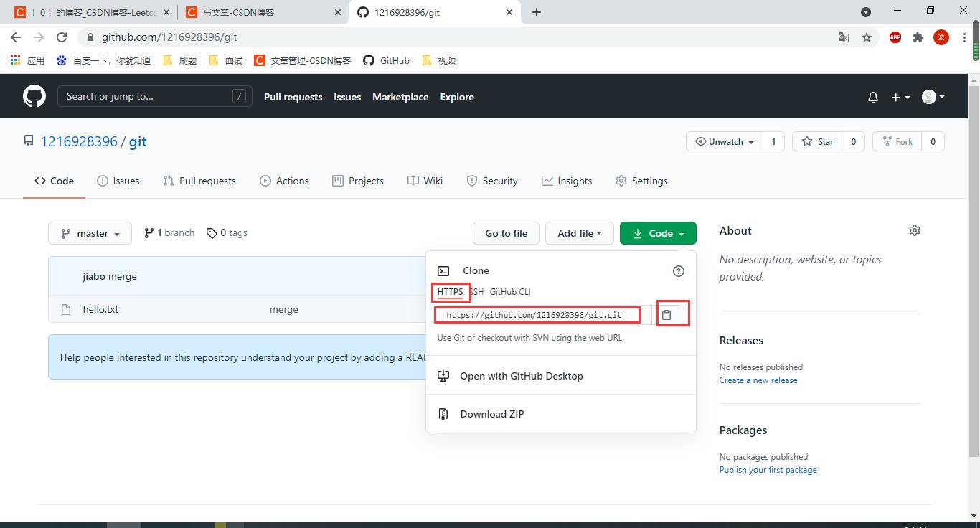The height and width of the screenshot is (528, 980).
Task: Open the GitHub bookmark
Action: coord(387,60)
